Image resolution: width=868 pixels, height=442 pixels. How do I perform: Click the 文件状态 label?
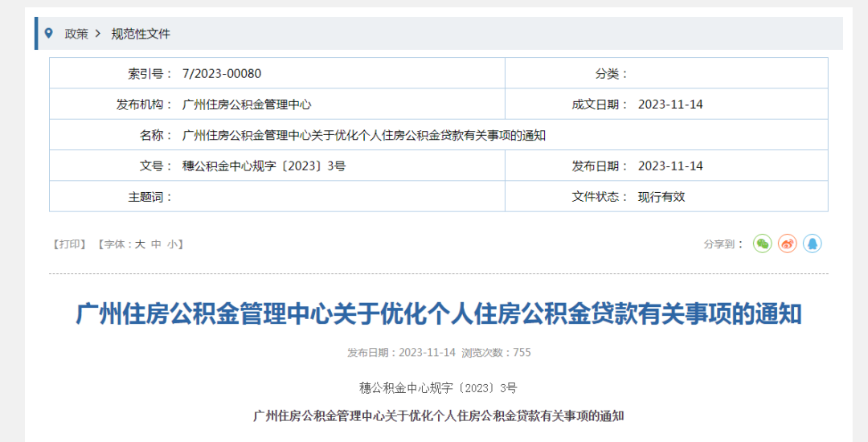pos(600,197)
